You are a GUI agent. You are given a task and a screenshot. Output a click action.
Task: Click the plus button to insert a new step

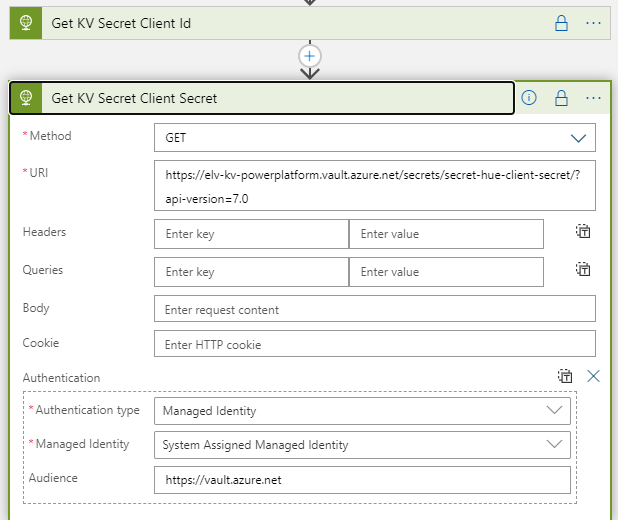point(310,56)
